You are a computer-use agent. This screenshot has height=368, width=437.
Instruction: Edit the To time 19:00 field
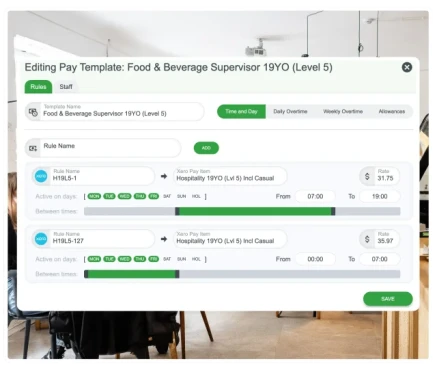[380, 196]
